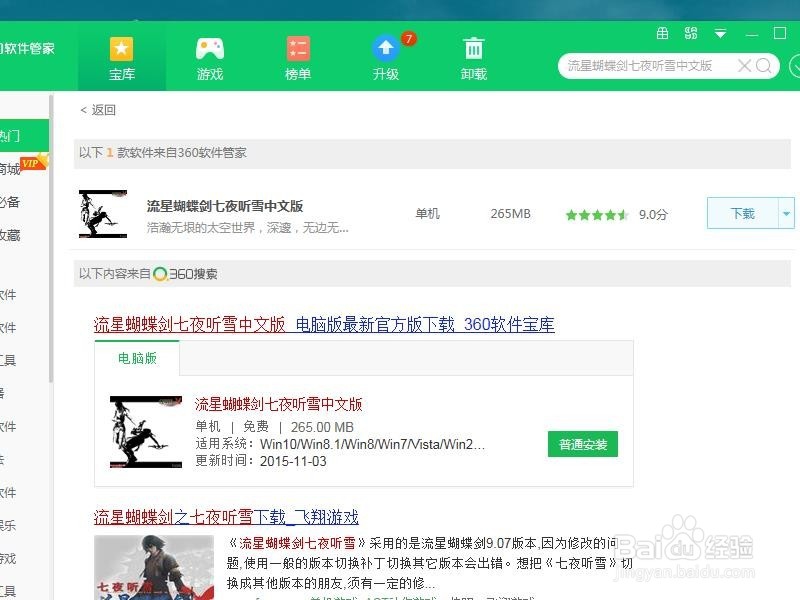The width and height of the screenshot is (800, 600).
Task: Select the 电脑版 tab
Action: 137,358
